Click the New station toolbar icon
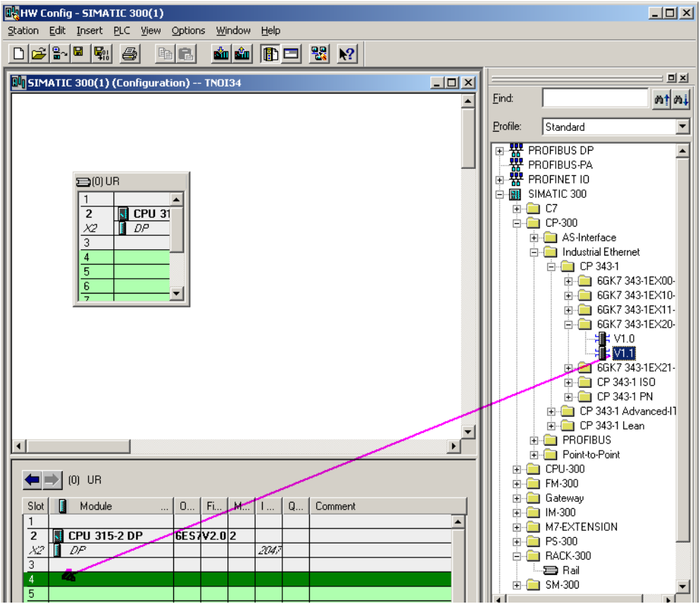This screenshot has height=604, width=700. (18, 54)
